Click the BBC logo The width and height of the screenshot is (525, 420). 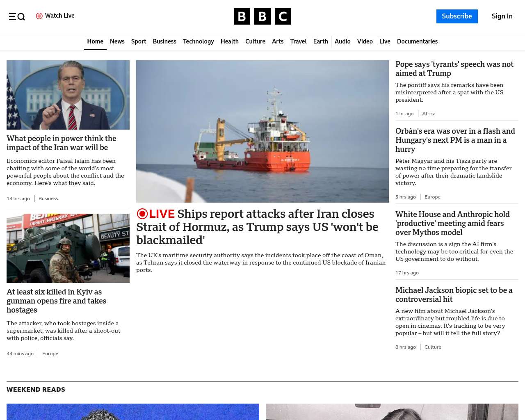262,16
